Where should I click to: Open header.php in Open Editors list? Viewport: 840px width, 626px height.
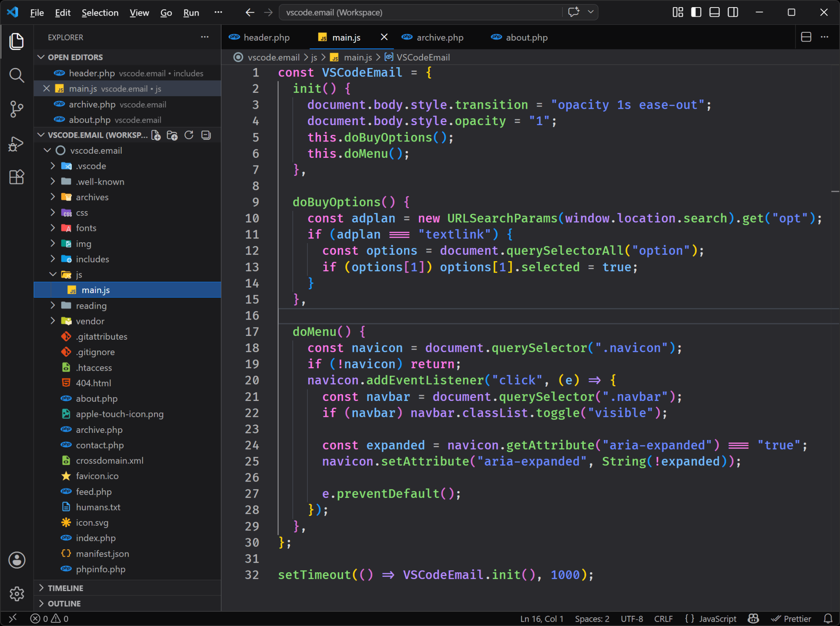click(127, 73)
